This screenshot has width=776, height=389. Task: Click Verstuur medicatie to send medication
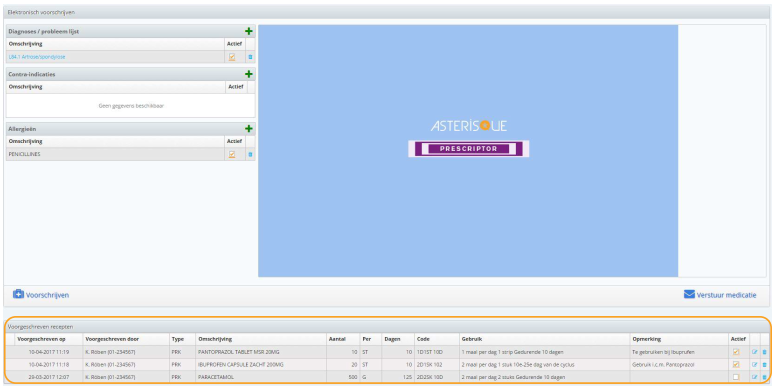point(720,295)
